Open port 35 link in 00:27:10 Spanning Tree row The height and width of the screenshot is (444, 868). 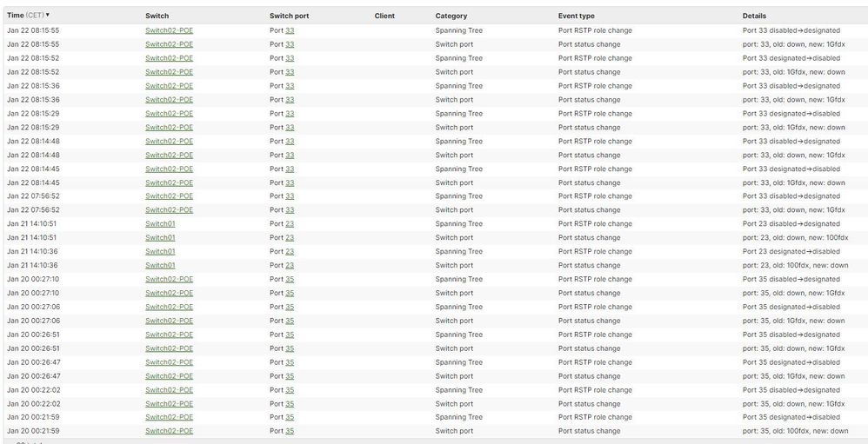290,279
